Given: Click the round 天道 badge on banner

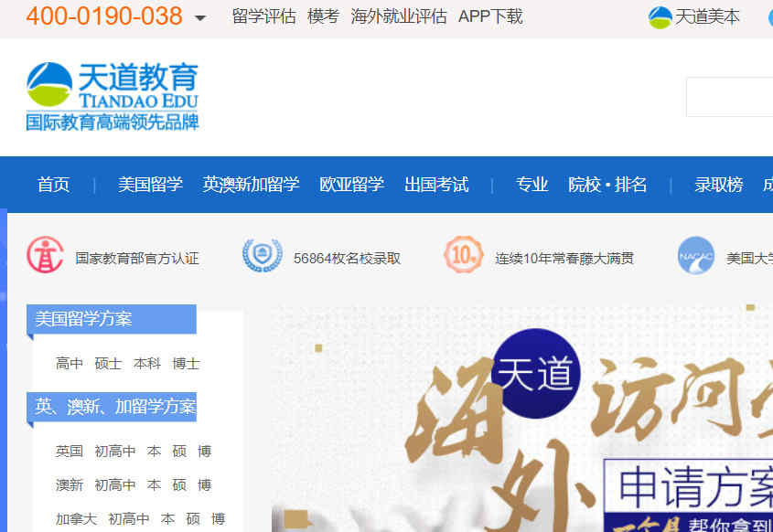Looking at the screenshot, I should (x=535, y=373).
